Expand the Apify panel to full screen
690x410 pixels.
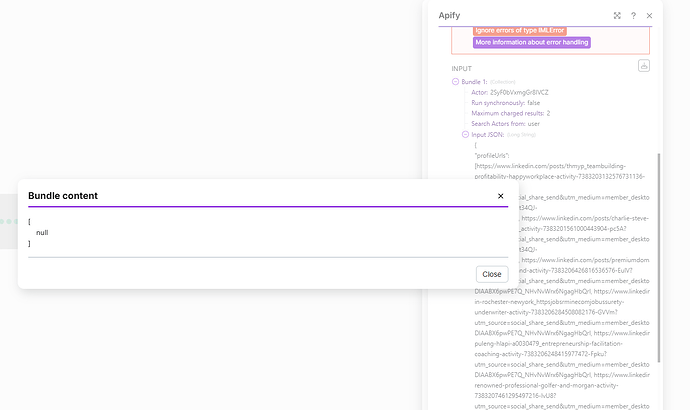tap(617, 15)
